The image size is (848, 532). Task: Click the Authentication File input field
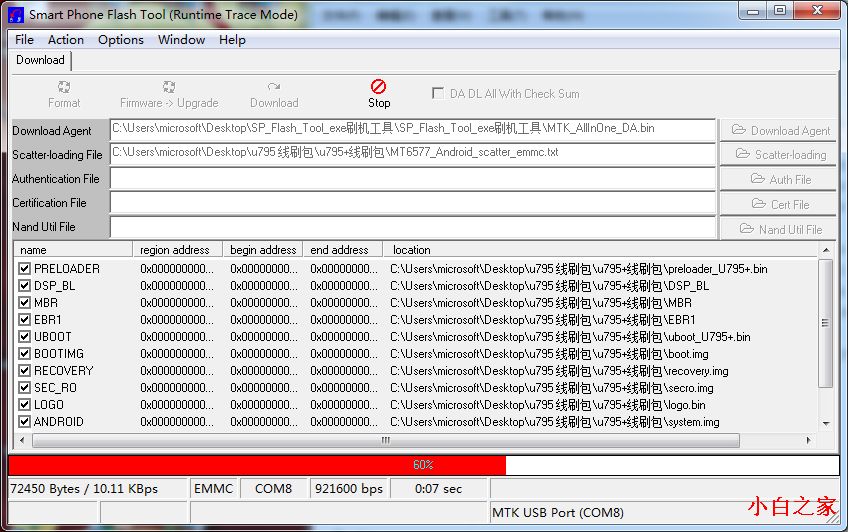click(413, 179)
